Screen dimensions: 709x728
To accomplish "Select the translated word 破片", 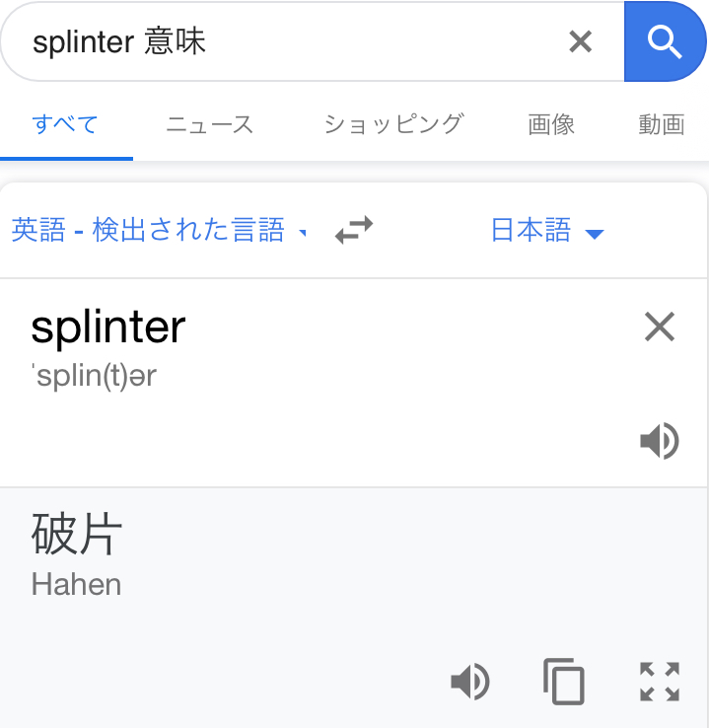I will click(77, 536).
